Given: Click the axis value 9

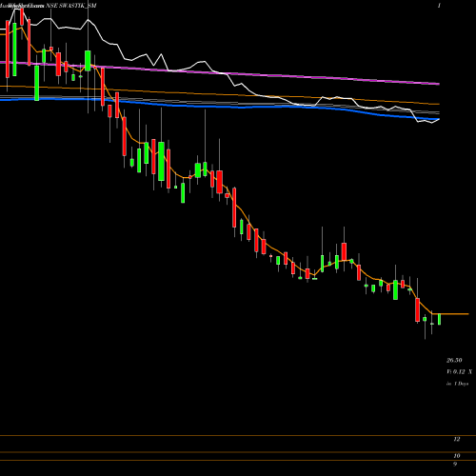Looking at the screenshot, I should [x=455, y=464].
